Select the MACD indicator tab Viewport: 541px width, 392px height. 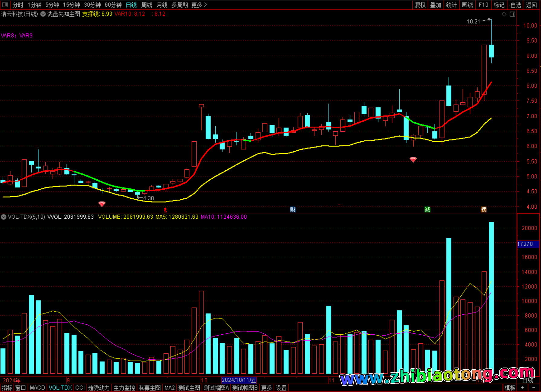37,388
